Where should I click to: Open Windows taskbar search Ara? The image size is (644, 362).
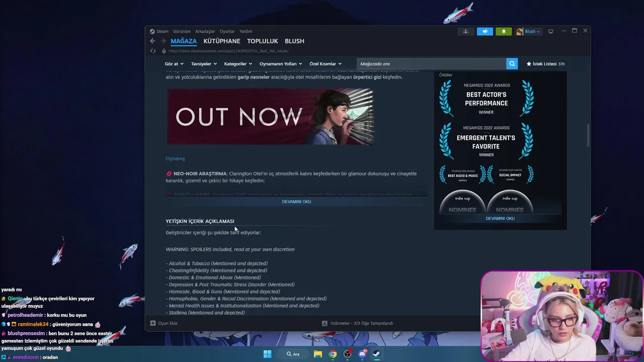[293, 354]
